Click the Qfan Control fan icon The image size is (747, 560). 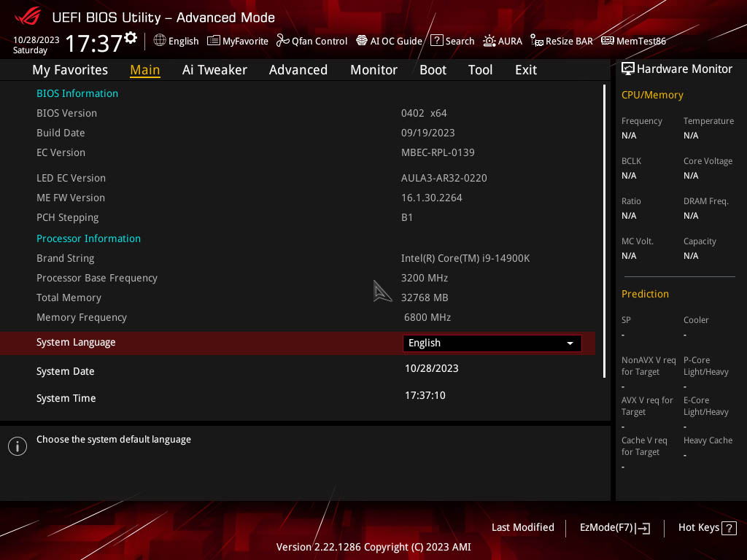282,41
